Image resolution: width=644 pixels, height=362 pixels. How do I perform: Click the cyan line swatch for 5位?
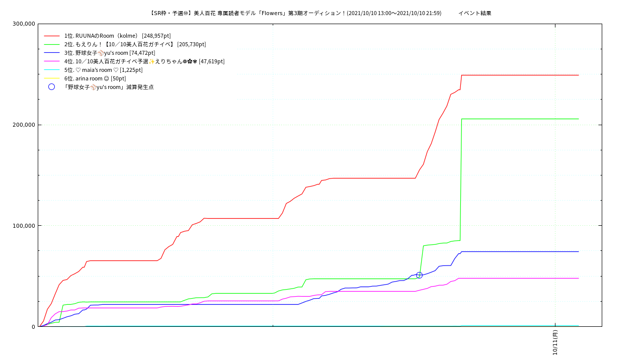52,70
